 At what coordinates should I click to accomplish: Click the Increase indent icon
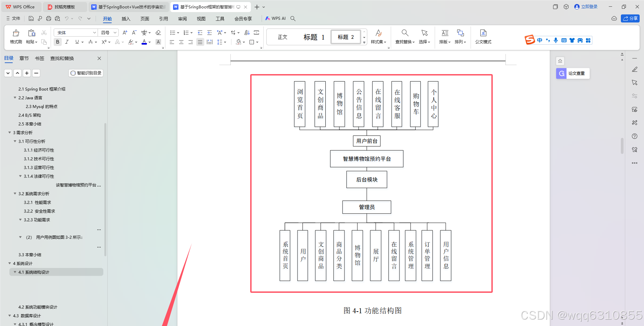(x=209, y=33)
